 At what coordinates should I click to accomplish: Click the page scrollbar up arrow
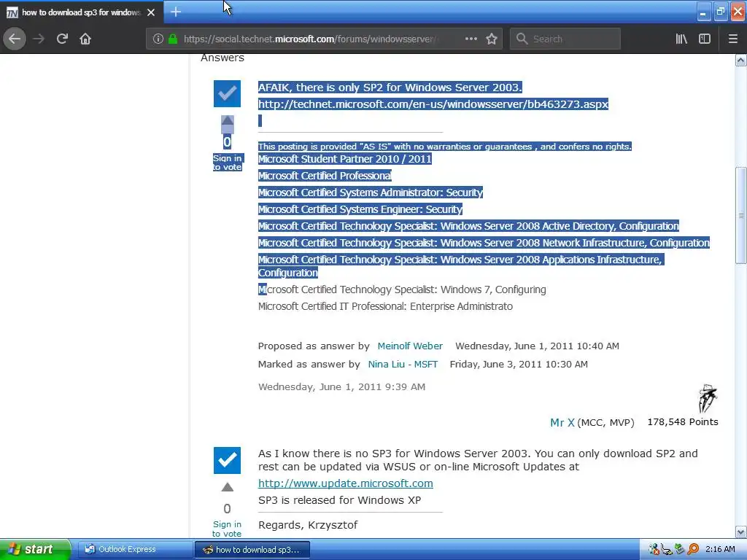(x=741, y=60)
